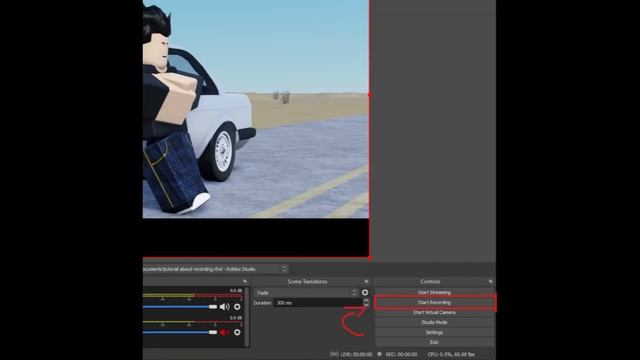Click the CPU and fps status text
The height and width of the screenshot is (360, 640).
click(x=451, y=354)
